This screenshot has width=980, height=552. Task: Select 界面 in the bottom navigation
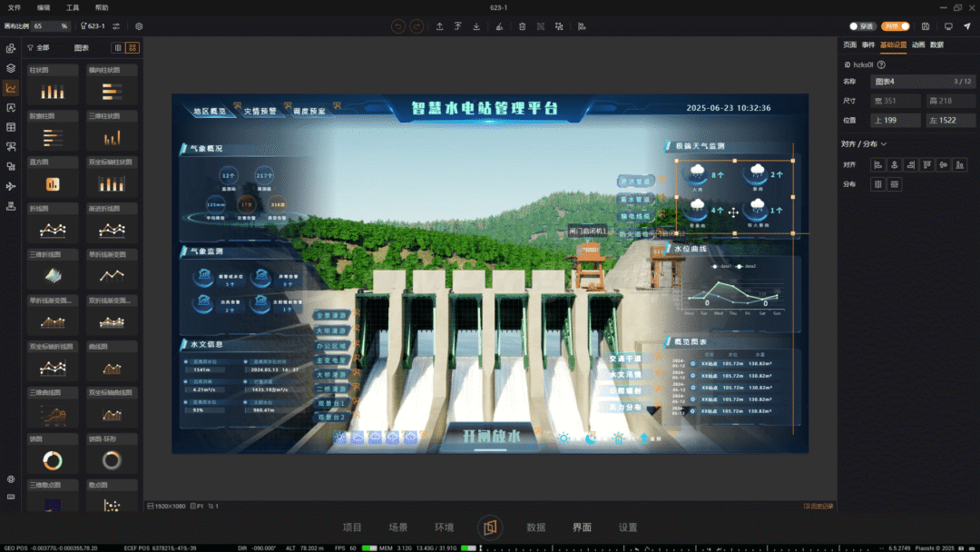coord(582,527)
